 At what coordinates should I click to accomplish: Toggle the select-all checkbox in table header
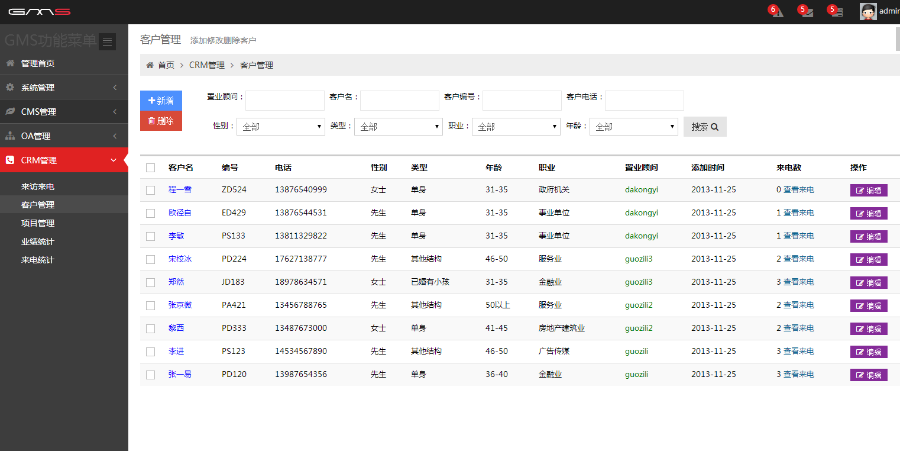point(151,167)
